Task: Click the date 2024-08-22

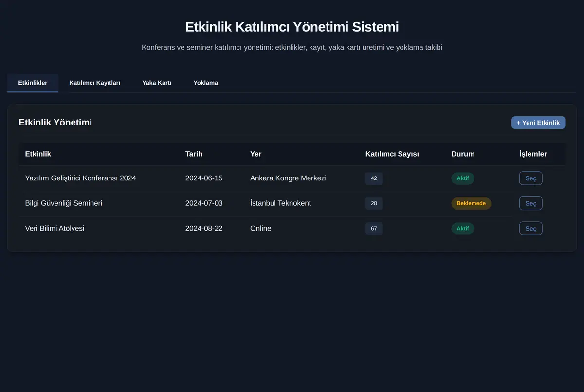Action: tap(204, 229)
